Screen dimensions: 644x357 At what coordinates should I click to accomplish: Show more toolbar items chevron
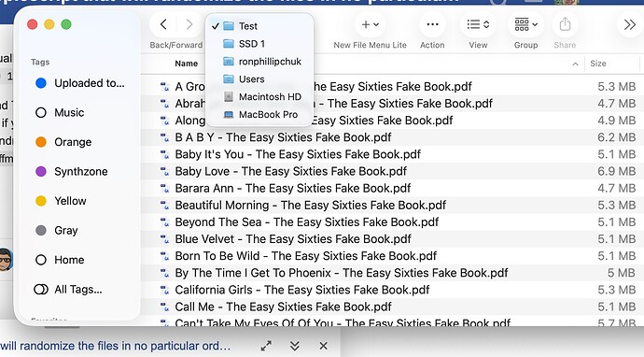630,24
